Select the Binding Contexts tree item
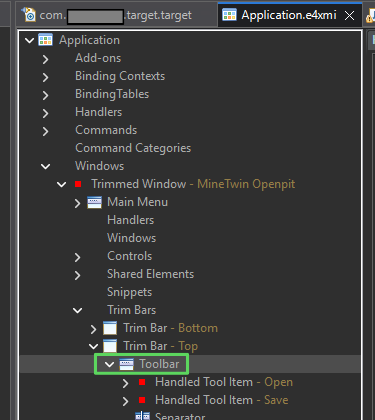Viewport: 375px width, 420px height. click(120, 76)
